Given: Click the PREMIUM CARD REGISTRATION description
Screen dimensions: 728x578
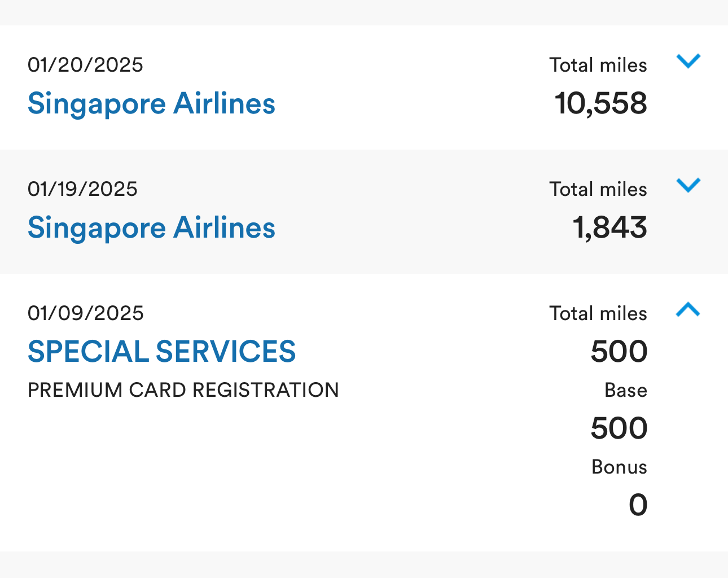Looking at the screenshot, I should pos(183,390).
